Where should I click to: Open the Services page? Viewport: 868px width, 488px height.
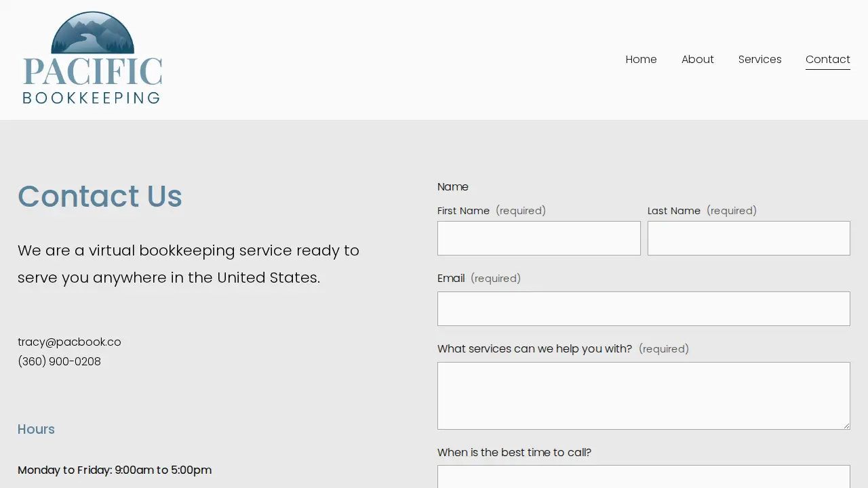[759, 60]
